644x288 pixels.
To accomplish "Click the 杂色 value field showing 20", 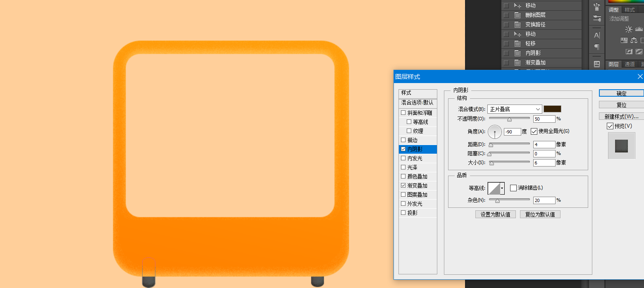I will tap(544, 200).
